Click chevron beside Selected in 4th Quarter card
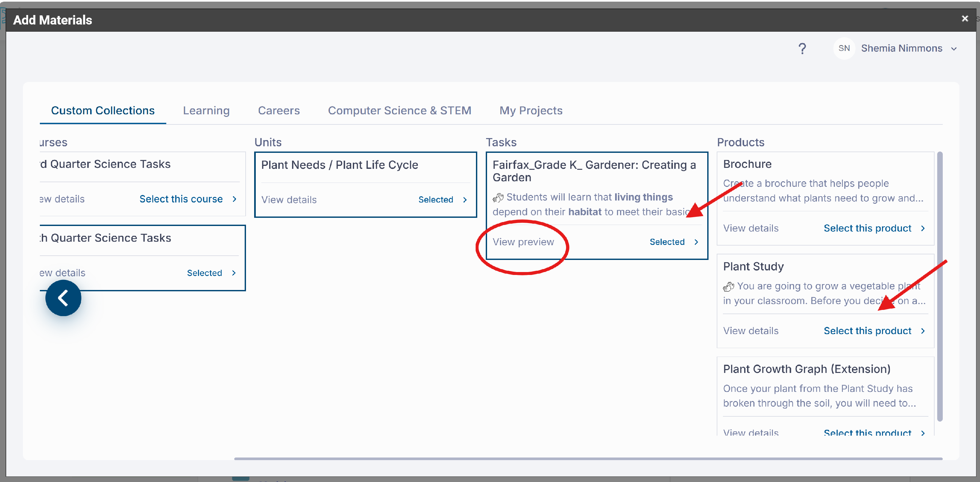This screenshot has width=980, height=482. [x=234, y=273]
